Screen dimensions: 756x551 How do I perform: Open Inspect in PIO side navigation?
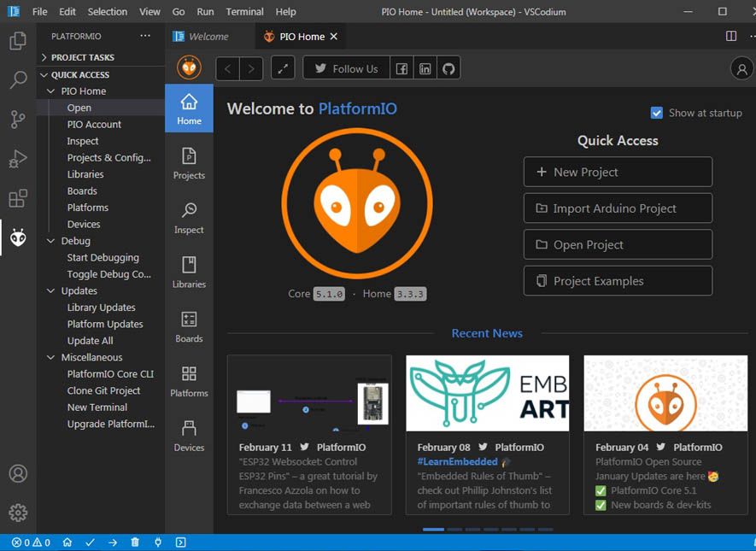pos(189,218)
